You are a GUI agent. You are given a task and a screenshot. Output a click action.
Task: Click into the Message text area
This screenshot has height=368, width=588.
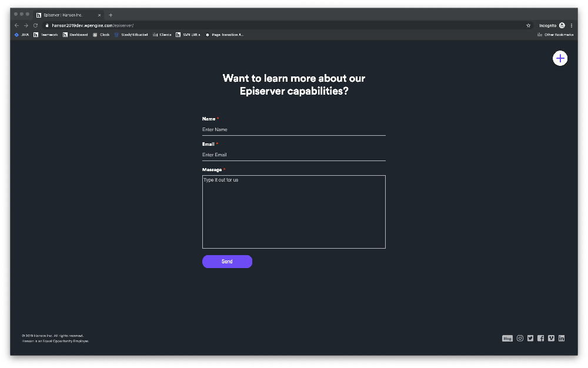(293, 212)
